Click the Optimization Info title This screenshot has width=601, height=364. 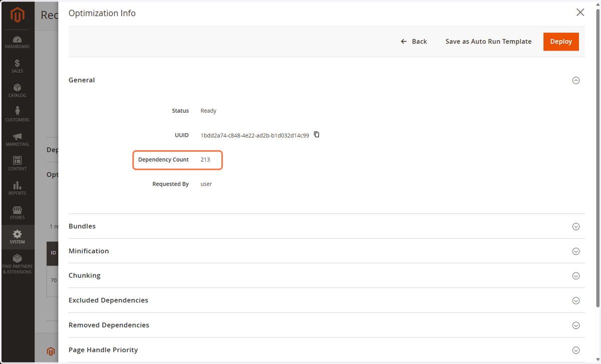(x=102, y=13)
